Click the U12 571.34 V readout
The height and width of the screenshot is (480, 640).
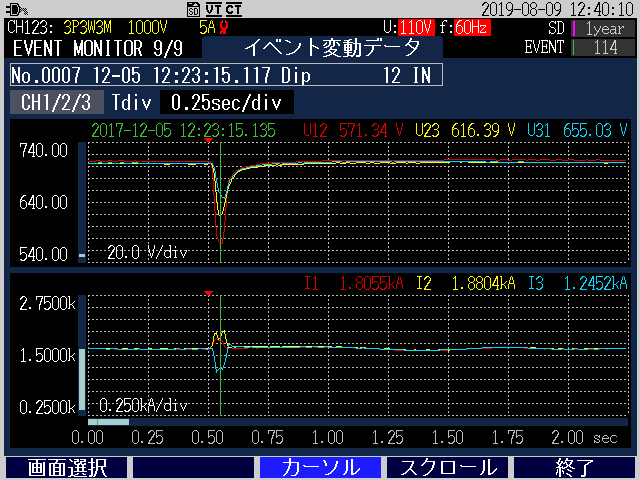click(x=353, y=131)
